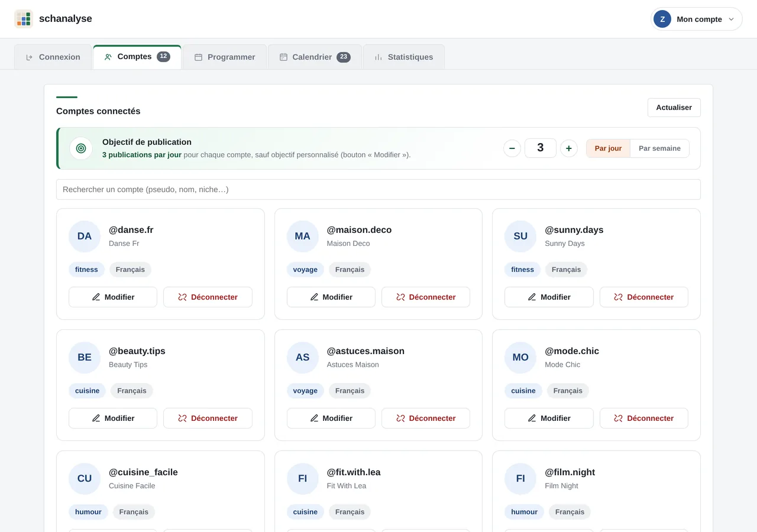Click the @danse.fr account handle
757x532 pixels.
[131, 230]
